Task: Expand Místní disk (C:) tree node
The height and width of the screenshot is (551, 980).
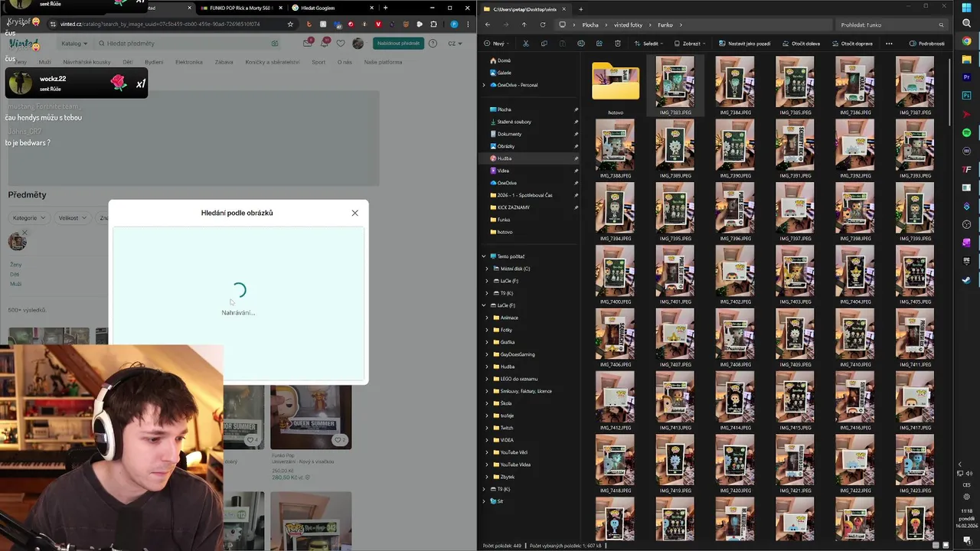Action: click(487, 269)
